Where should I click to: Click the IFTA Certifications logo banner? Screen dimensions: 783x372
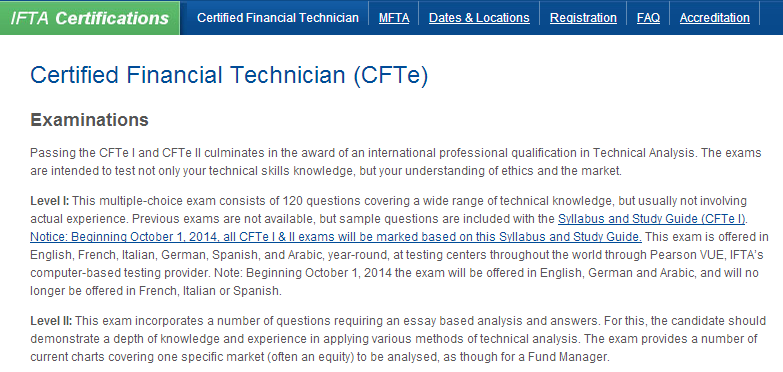coord(90,18)
